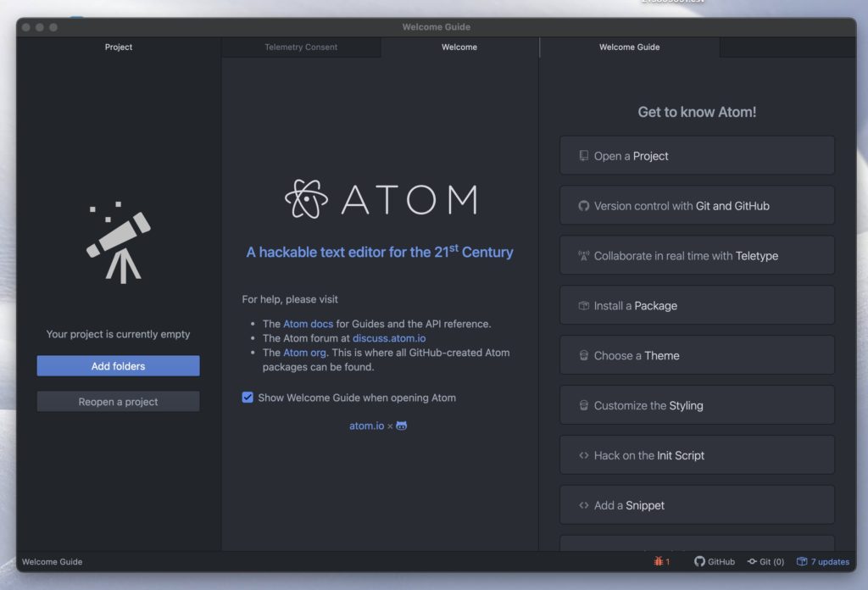Expand Collaborate in real time with Teletype
The image size is (868, 590).
697,255
